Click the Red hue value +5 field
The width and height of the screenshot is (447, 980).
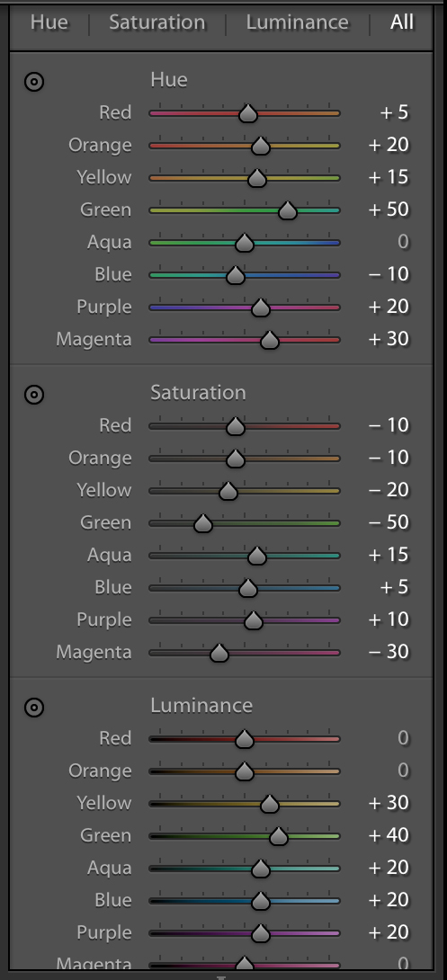(394, 112)
